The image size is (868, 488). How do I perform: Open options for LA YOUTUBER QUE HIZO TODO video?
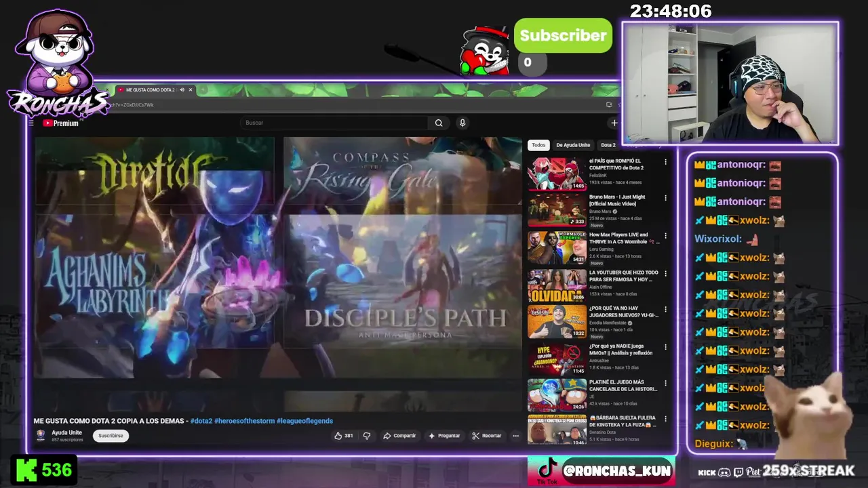coord(665,274)
